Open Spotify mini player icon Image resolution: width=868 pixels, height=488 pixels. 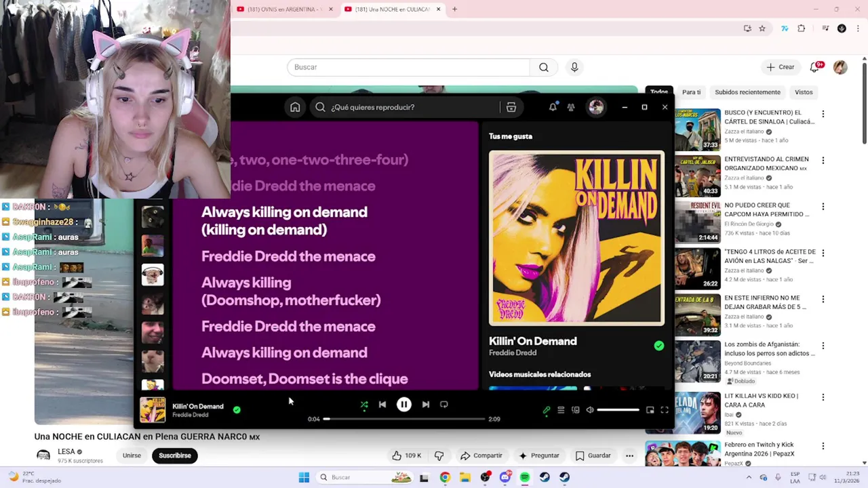[650, 410]
